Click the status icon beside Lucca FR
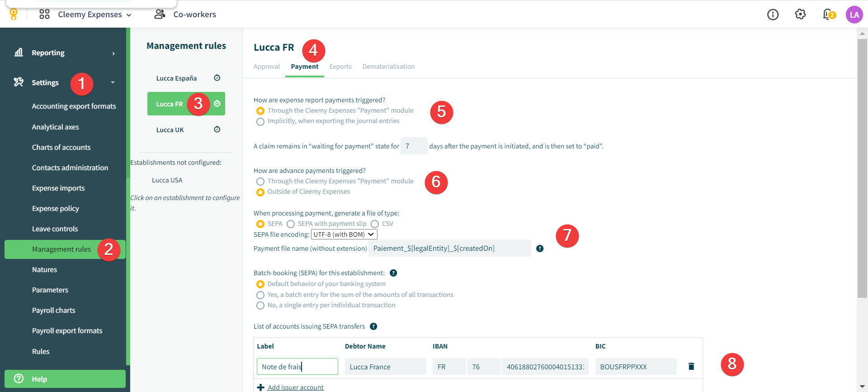The width and height of the screenshot is (868, 392). [217, 104]
